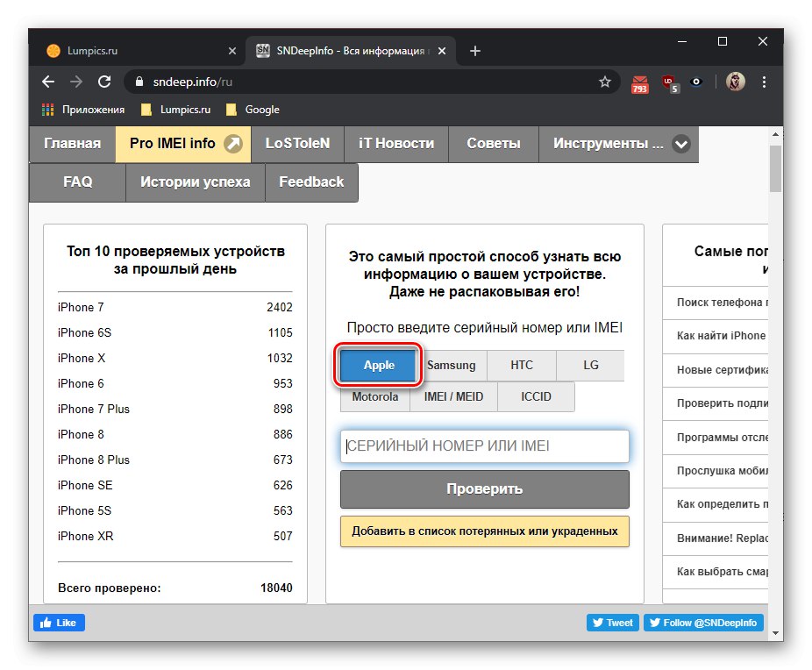The width and height of the screenshot is (812, 670).
Task: Open the Проверить подли article link
Action: pos(722,403)
